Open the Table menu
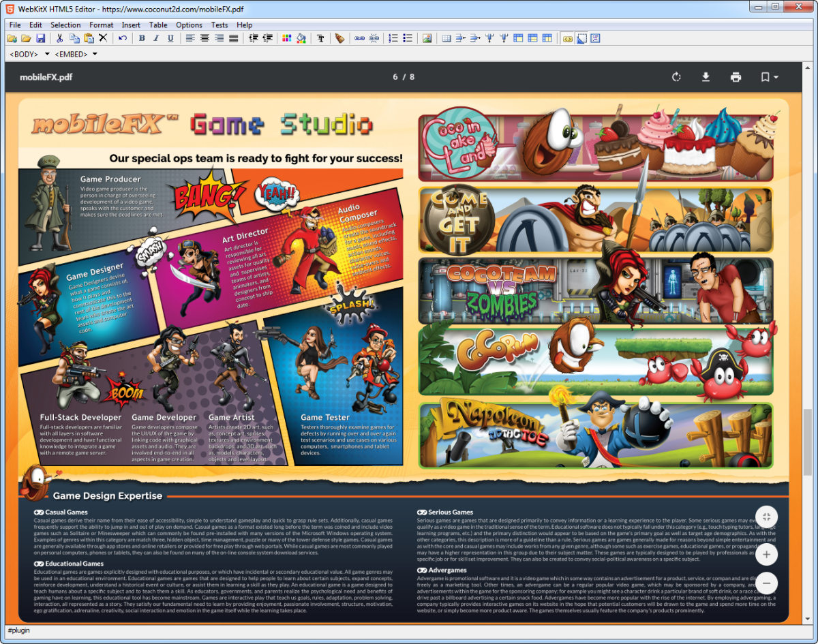This screenshot has height=644, width=818. 158,25
